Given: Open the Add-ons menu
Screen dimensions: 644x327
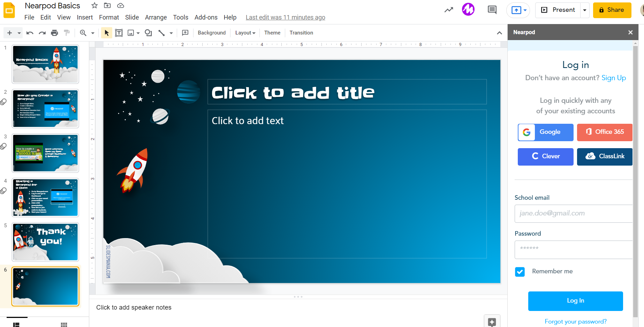Looking at the screenshot, I should (x=206, y=17).
